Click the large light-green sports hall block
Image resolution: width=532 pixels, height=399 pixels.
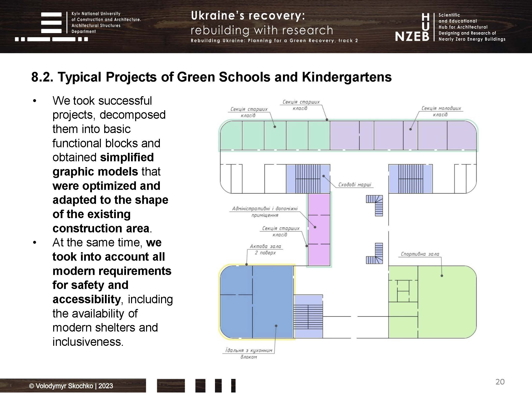click(447, 302)
